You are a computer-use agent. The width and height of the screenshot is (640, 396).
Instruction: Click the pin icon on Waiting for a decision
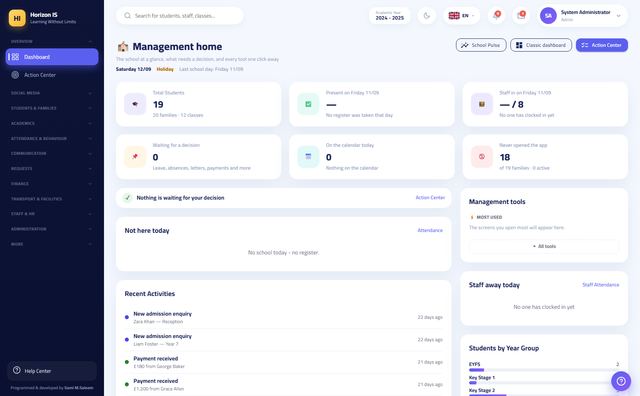[x=135, y=157]
